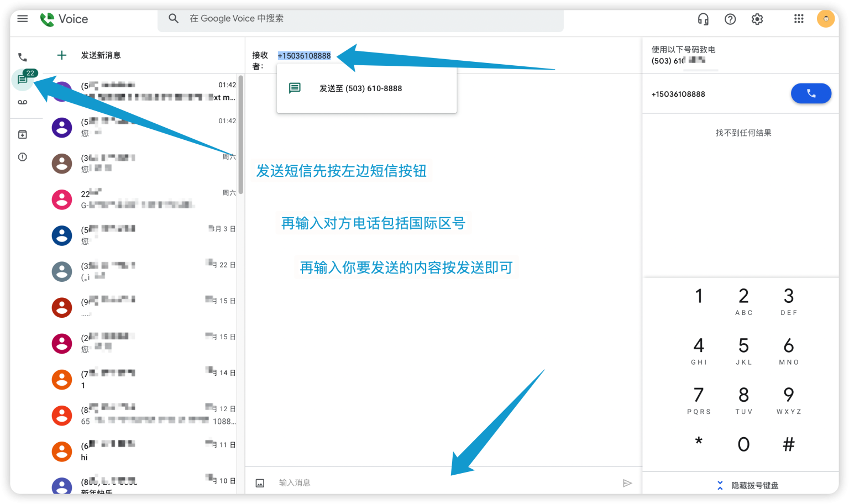Open the Help question mark icon
Screen dimensions: 849x504
(730, 19)
